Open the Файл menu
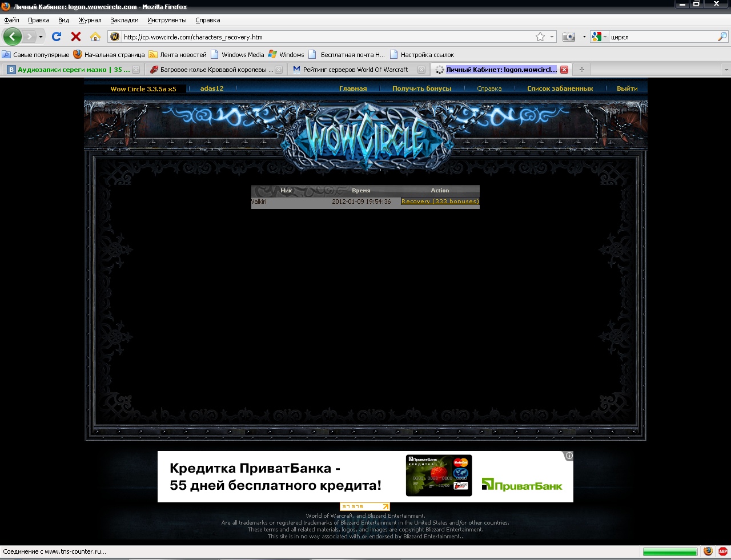 (11, 20)
